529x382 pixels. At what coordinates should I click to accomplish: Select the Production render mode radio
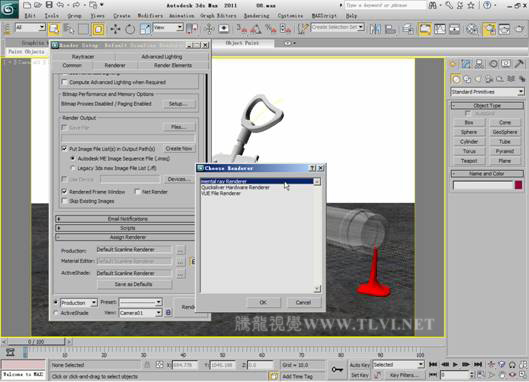point(56,302)
